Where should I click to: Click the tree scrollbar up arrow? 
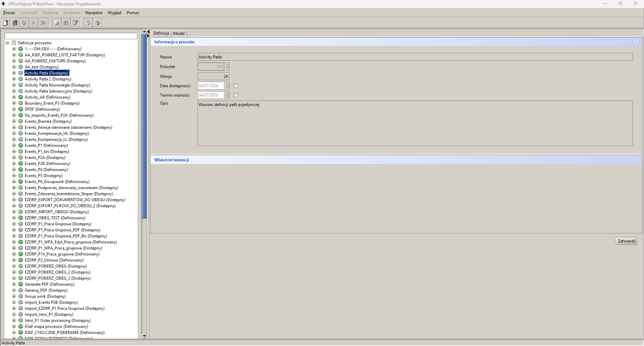tap(144, 32)
